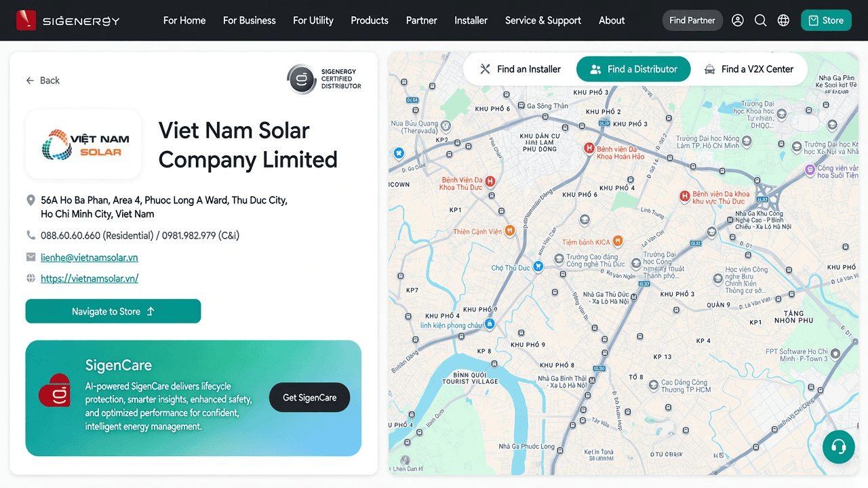The width and height of the screenshot is (868, 488).
Task: Click the Sigenergy logo in header
Action: tap(68, 20)
